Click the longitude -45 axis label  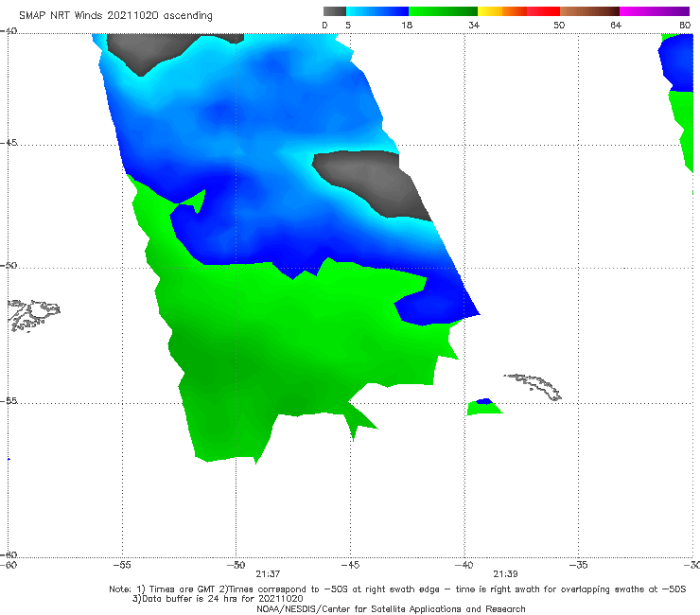tap(350, 565)
